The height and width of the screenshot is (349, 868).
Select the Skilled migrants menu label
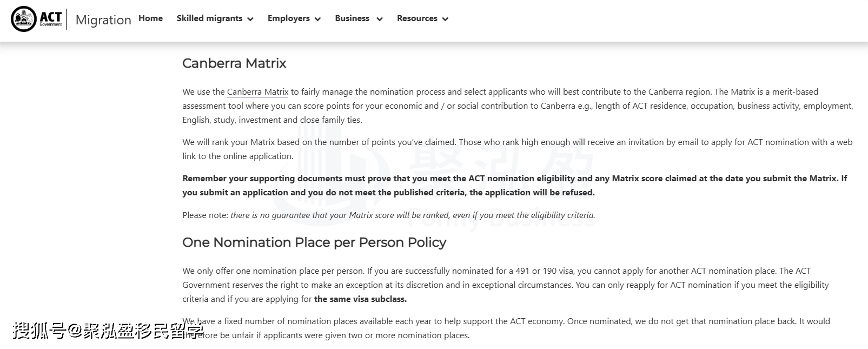(209, 18)
